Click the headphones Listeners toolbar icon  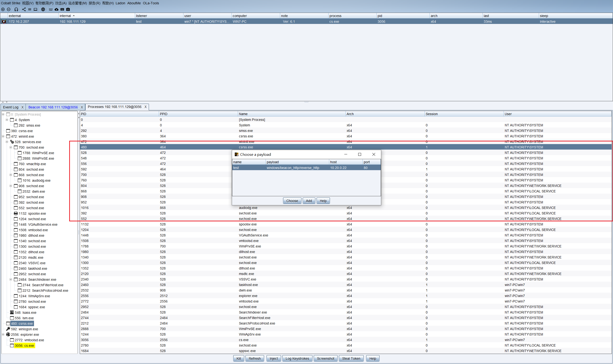pos(16,9)
